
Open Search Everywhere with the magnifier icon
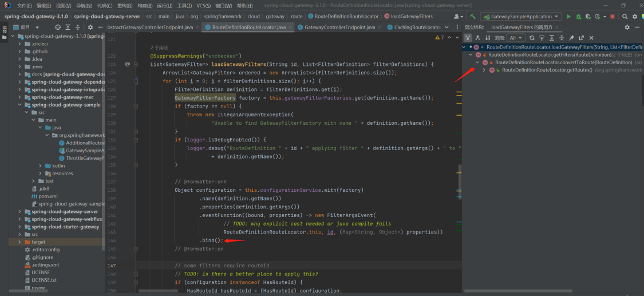[x=625, y=17]
